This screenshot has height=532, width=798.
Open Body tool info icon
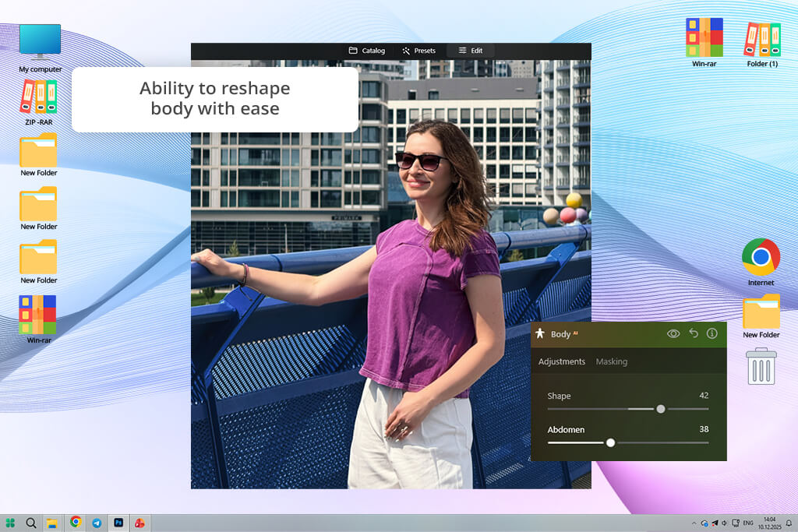712,333
